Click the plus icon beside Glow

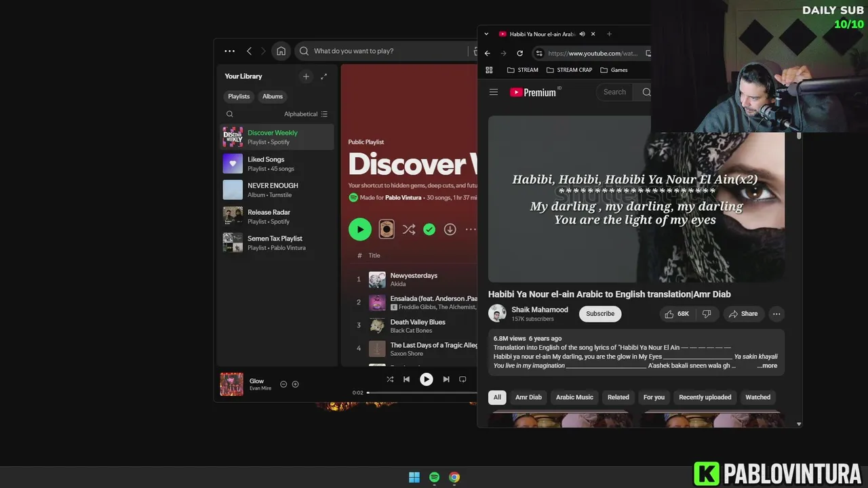[295, 384]
